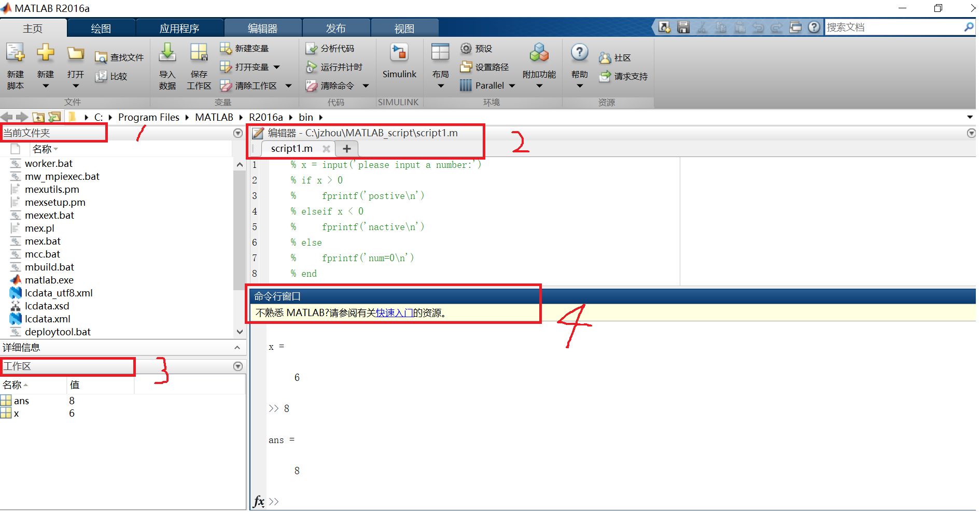
Task: Click the browse for folder icon
Action: pyautogui.click(x=54, y=117)
